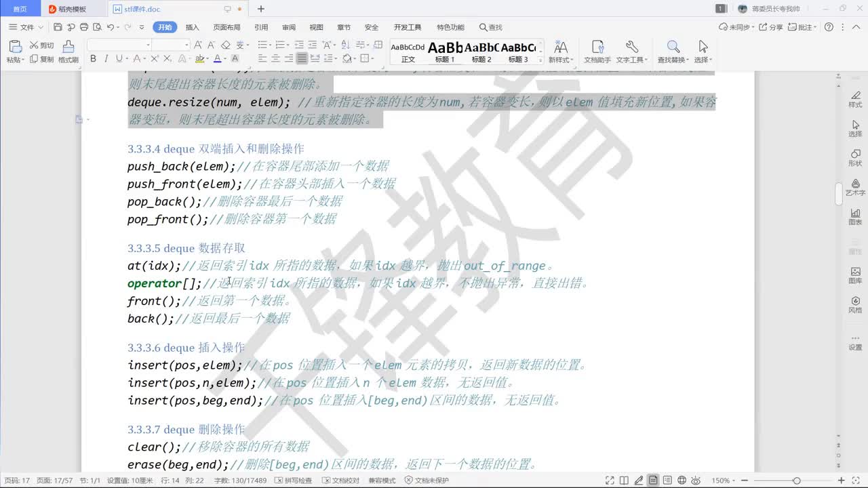Screen dimensions: 868x488
Task: Open 设置 in right sidebar
Action: [855, 341]
